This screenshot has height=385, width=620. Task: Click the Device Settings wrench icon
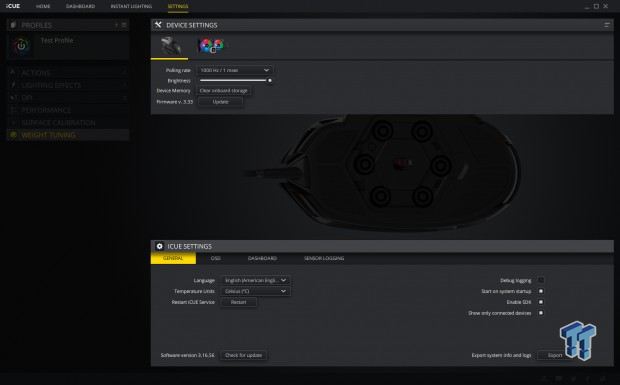(159, 25)
